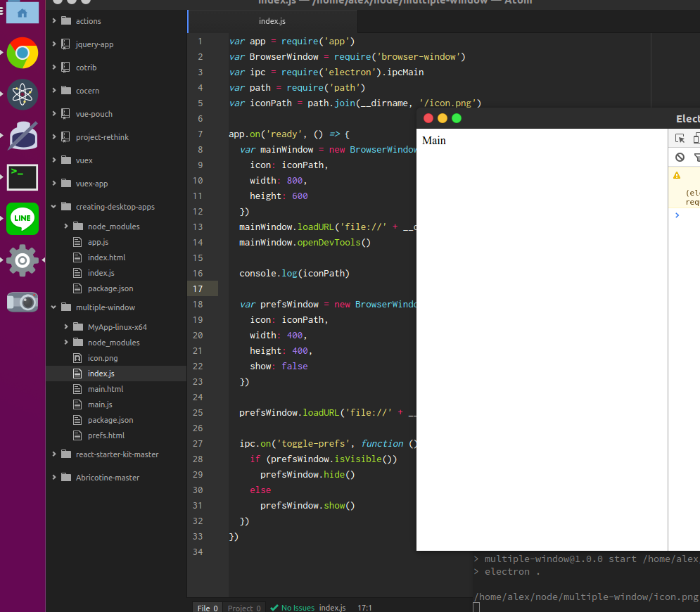Image resolution: width=700 pixels, height=612 pixels.
Task: Click the 17:1 cursor position indicator
Action: tap(364, 608)
